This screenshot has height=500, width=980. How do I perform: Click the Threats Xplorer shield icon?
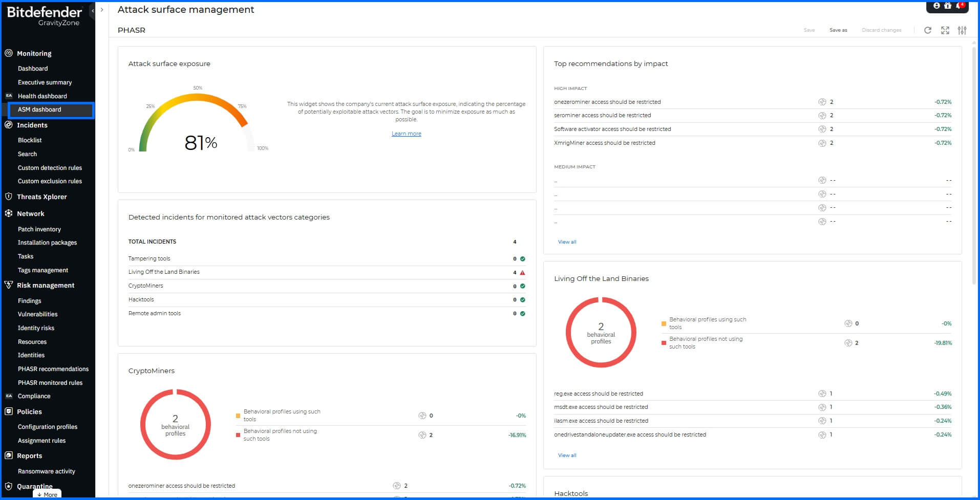point(9,197)
